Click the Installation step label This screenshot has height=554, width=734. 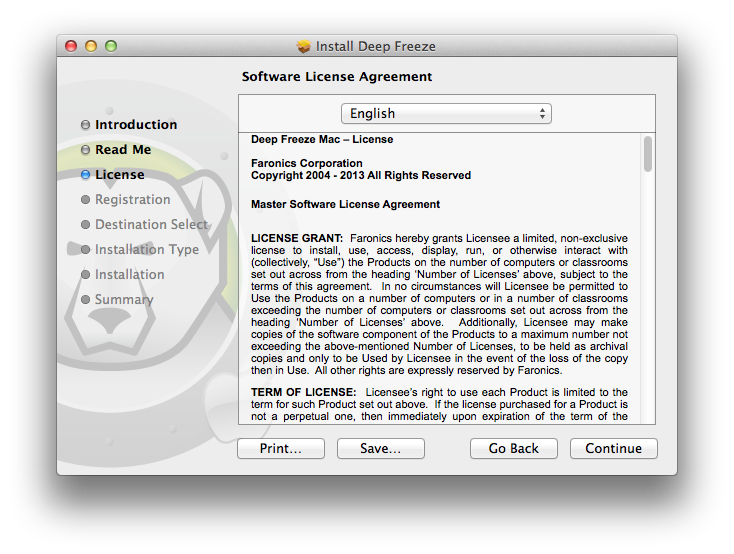[130, 274]
